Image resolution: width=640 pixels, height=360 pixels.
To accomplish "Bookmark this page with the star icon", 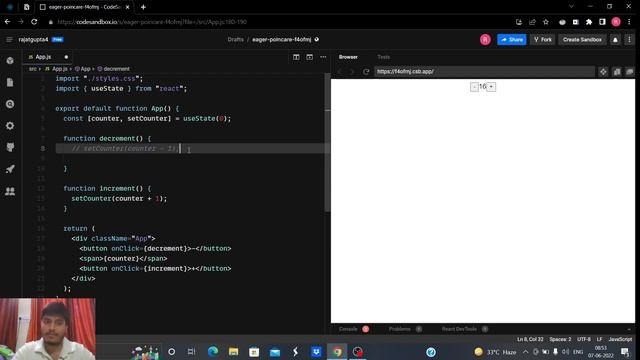I will (546, 22).
